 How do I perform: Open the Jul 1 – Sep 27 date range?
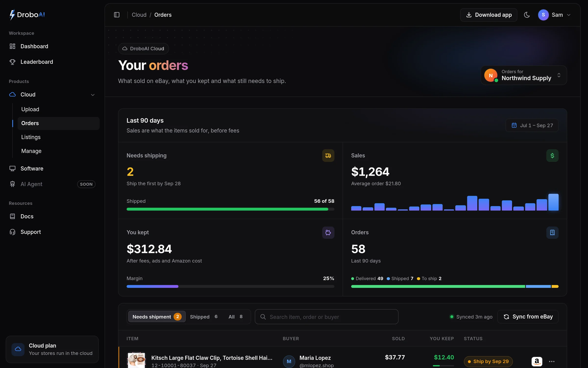point(532,125)
